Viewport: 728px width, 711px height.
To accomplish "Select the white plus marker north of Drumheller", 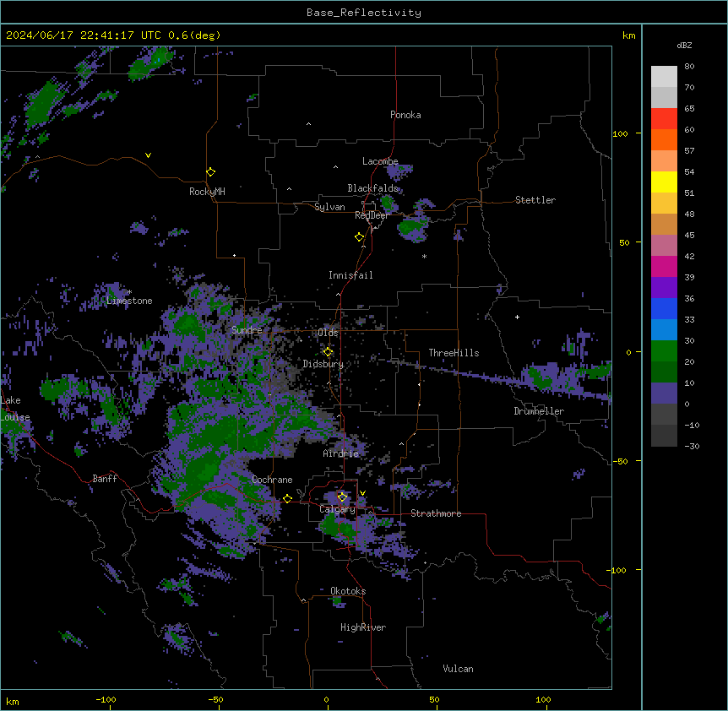I will point(517,317).
